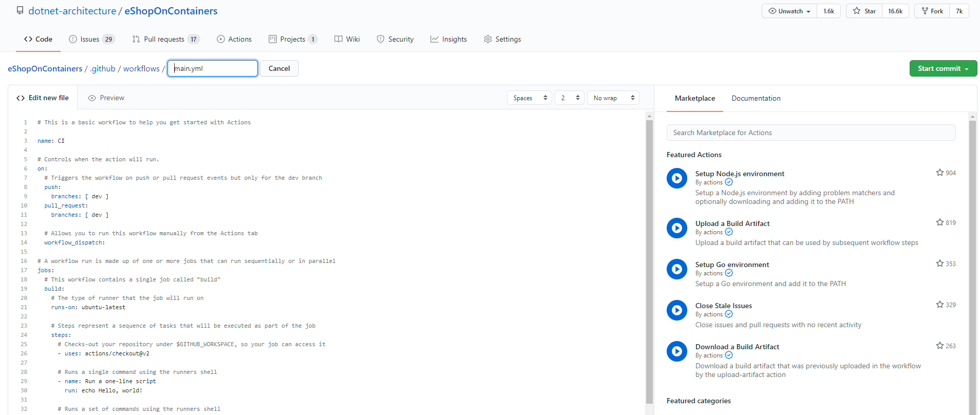
Task: Click the 'name: CI' line in editor
Action: click(51, 141)
